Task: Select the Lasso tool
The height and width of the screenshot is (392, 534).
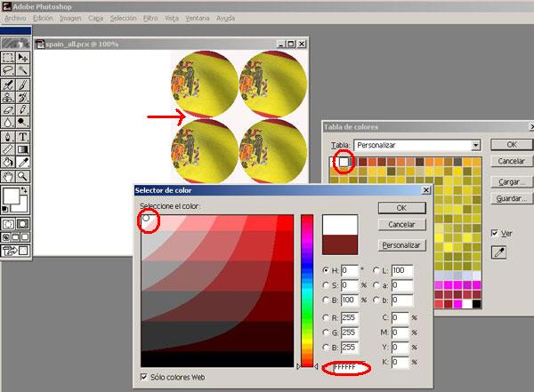Action: pos(8,70)
